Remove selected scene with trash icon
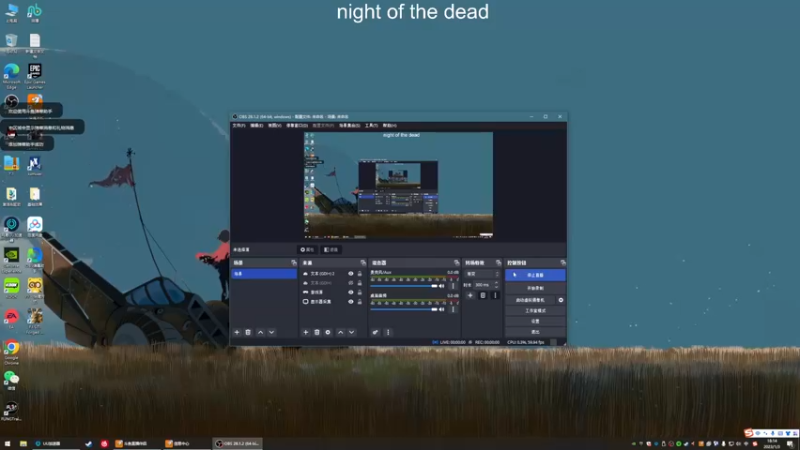800x450 pixels. pyautogui.click(x=248, y=332)
